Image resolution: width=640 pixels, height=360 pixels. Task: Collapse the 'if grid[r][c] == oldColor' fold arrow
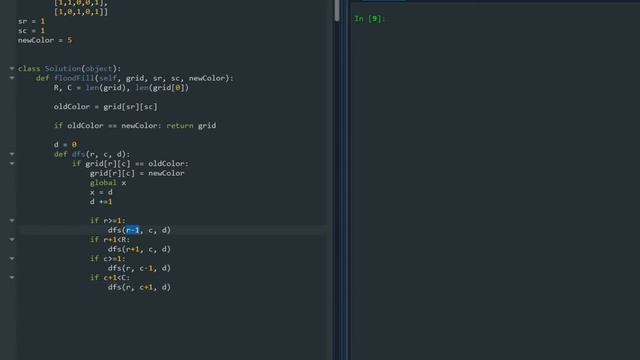point(12,164)
